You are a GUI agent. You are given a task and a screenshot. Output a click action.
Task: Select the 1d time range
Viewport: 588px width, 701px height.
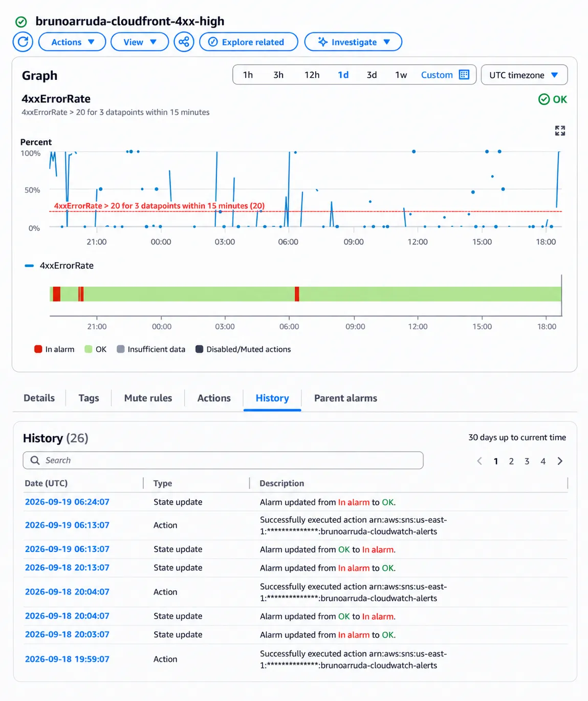point(343,75)
